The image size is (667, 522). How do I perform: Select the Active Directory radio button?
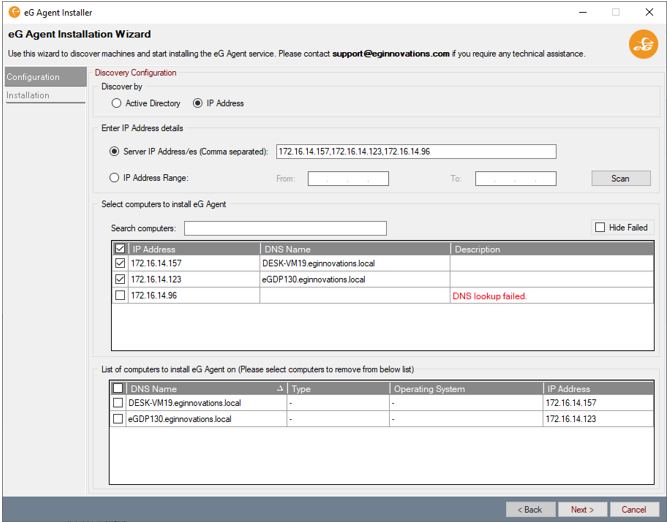click(116, 103)
